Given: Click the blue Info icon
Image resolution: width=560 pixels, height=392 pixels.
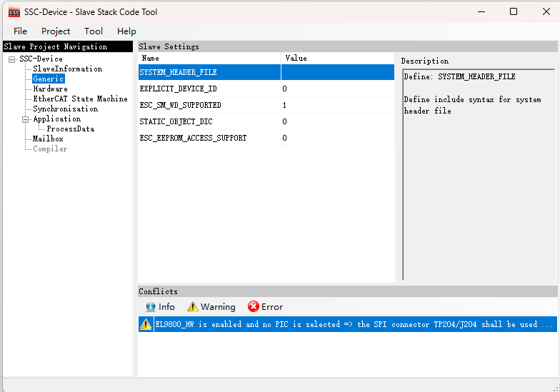Looking at the screenshot, I should [x=150, y=307].
